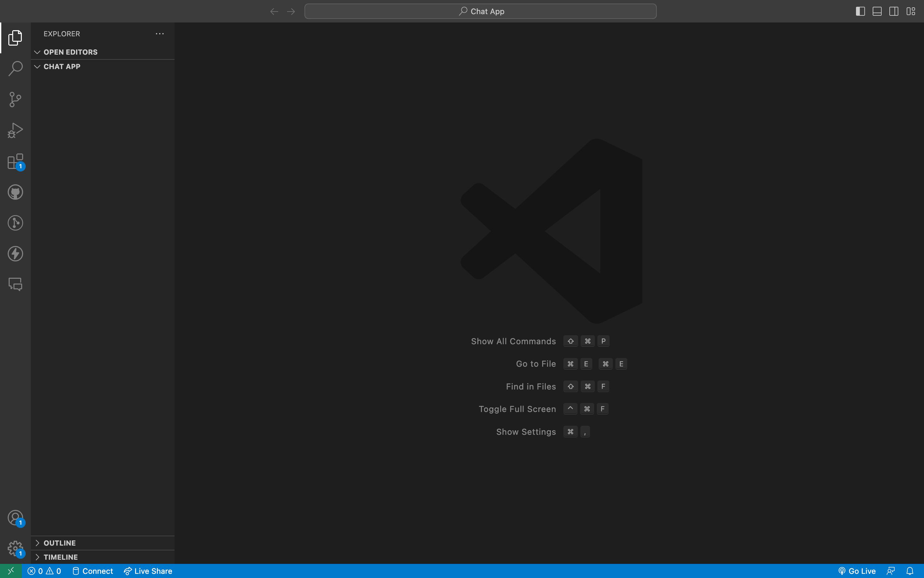The height and width of the screenshot is (578, 924).
Task: Click the Explorer title text
Action: 62,34
